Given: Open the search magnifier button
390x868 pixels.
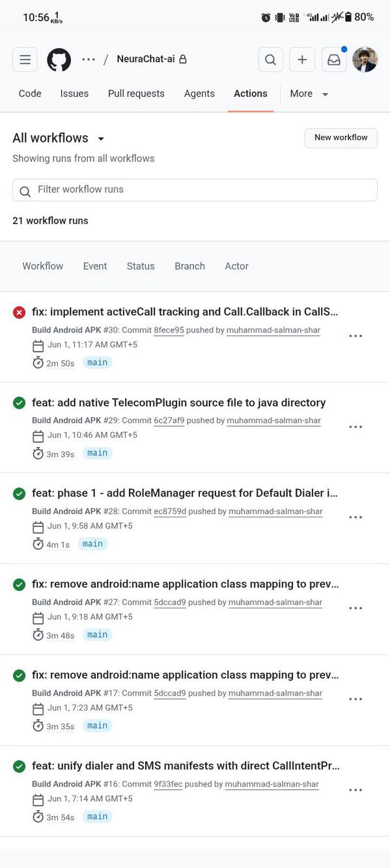Looking at the screenshot, I should pyautogui.click(x=270, y=60).
